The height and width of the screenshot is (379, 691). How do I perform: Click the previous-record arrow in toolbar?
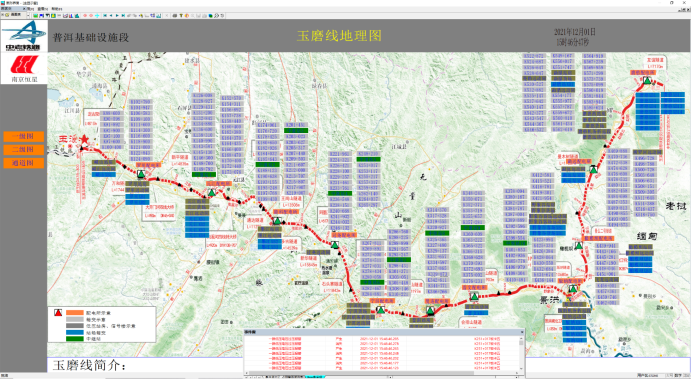pyautogui.click(x=111, y=15)
